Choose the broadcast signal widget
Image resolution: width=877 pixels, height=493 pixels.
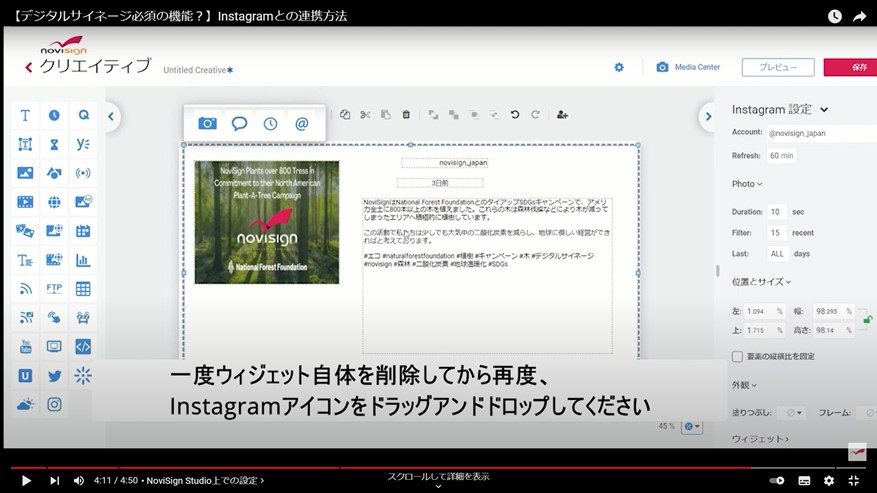tap(83, 173)
